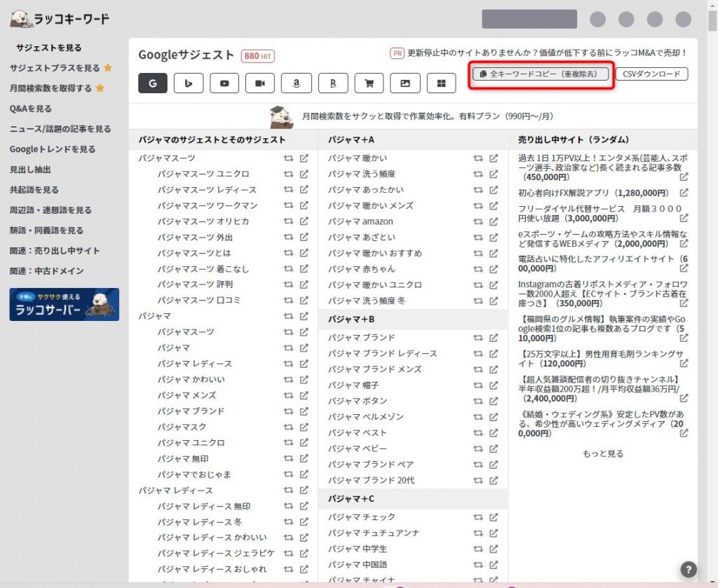The image size is (718, 588).
Task: Download results as CSV
Action: coord(652,74)
